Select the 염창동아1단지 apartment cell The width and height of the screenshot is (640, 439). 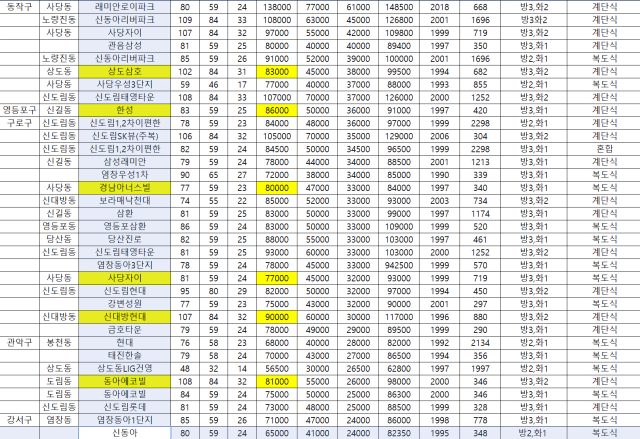pos(124,420)
